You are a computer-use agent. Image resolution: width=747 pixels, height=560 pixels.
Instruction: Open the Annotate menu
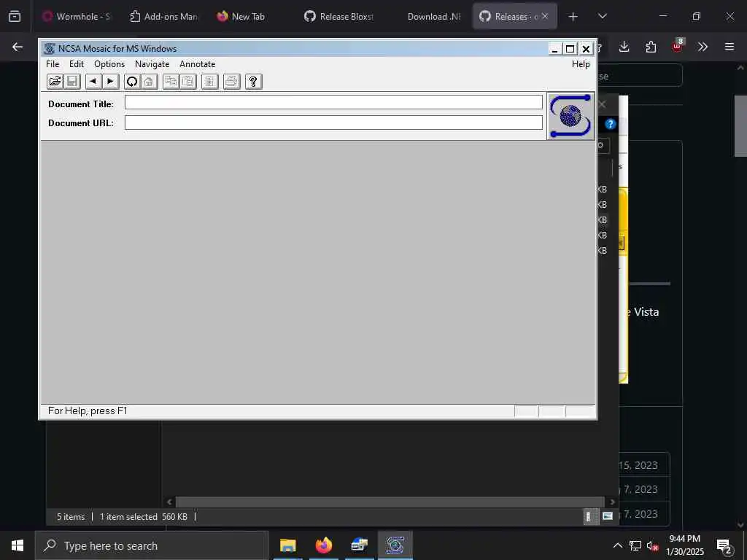click(197, 64)
